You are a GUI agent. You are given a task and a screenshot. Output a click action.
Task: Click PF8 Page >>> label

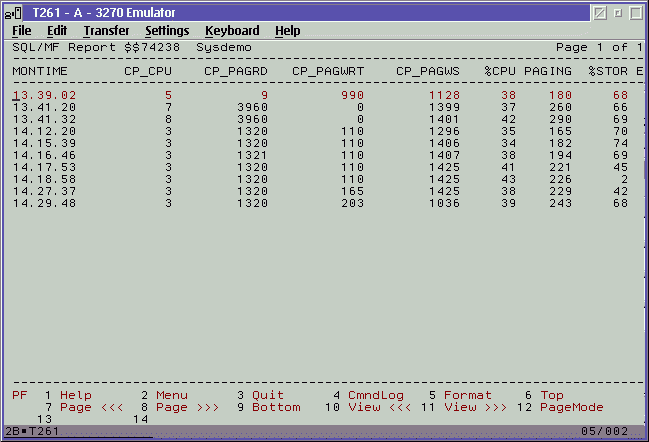pyautogui.click(x=187, y=407)
